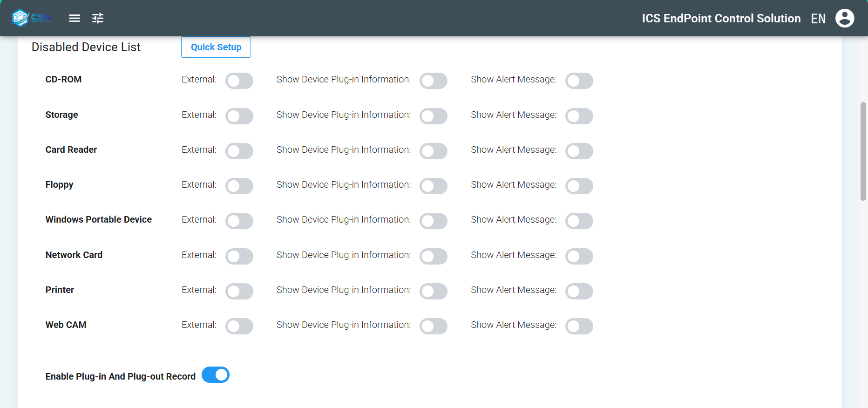Disable Plug-in And Plug-out Record toggle

[216, 375]
